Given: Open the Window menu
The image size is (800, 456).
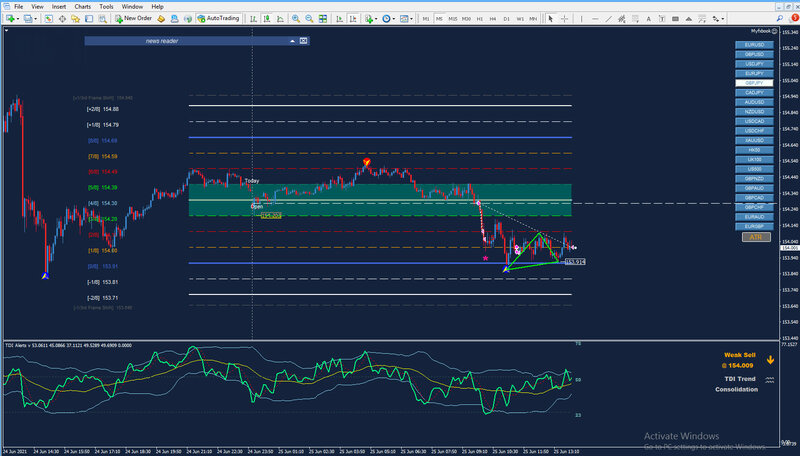Looking at the screenshot, I should click(x=132, y=7).
